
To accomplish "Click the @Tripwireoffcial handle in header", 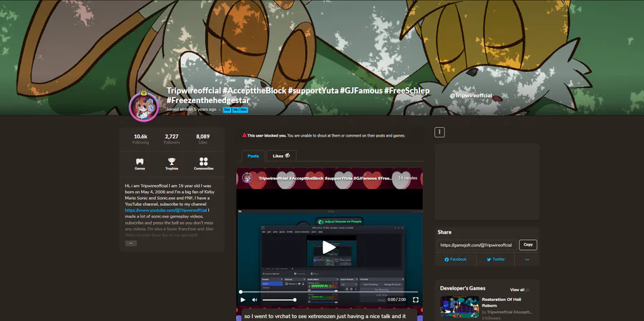I will click(471, 96).
